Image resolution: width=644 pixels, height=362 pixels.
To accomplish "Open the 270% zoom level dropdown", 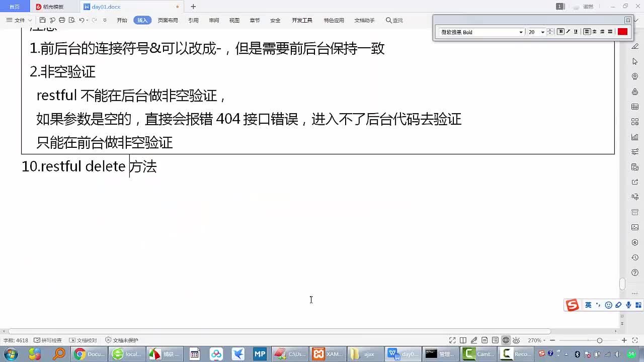I will coord(536,340).
